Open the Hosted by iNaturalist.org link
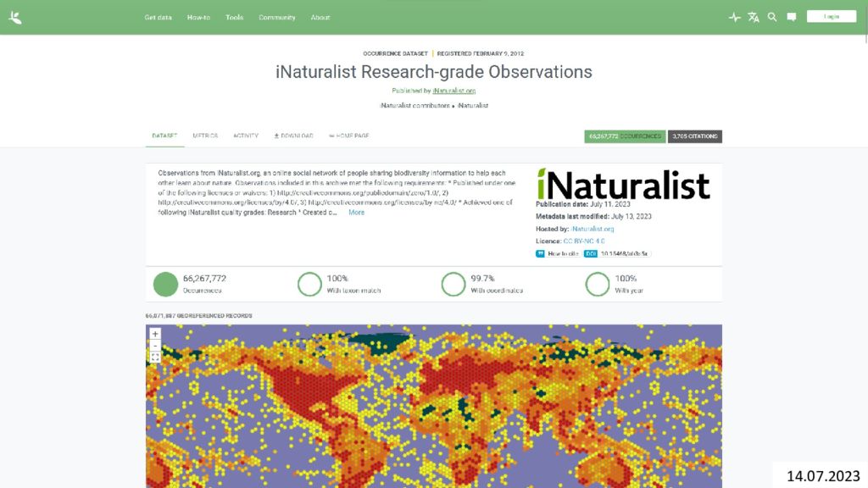 pos(593,229)
